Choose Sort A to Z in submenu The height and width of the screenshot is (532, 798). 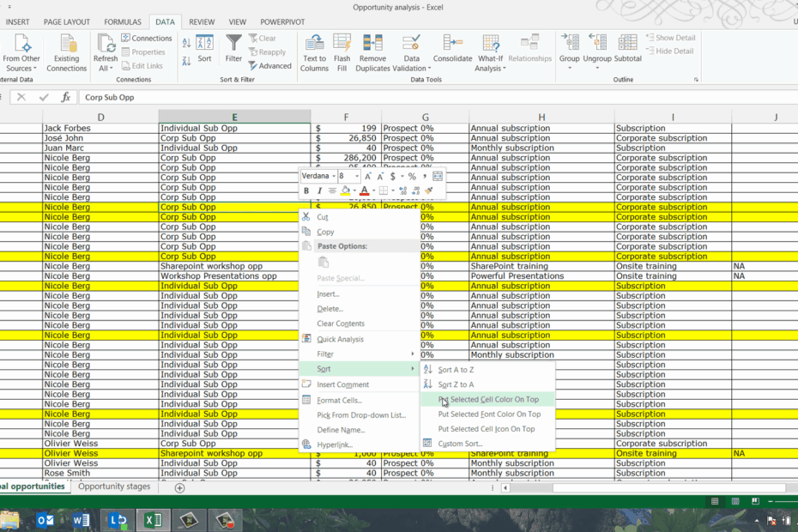(x=487, y=370)
